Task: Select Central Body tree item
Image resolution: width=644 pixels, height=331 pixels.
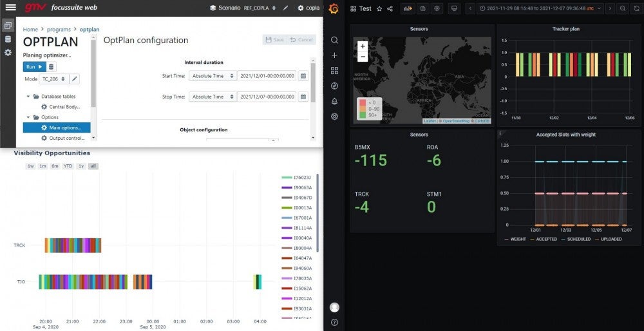Action: tap(61, 107)
